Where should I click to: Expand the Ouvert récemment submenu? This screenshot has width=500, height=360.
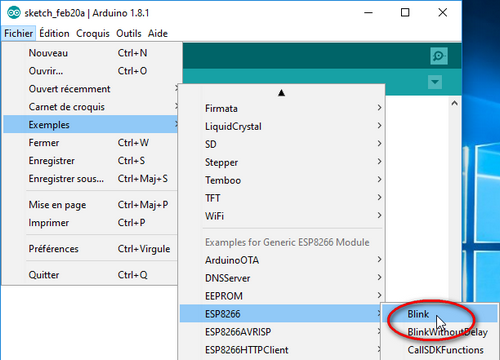(90, 89)
